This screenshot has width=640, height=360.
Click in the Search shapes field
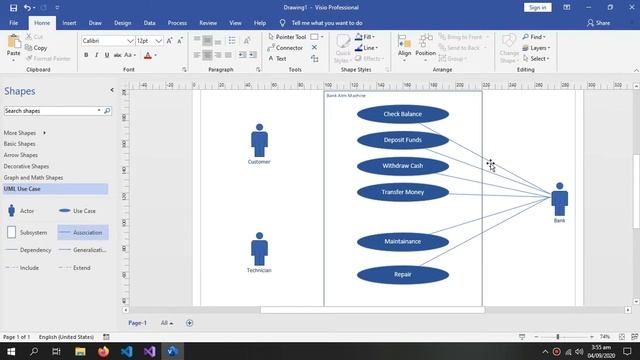coord(50,111)
